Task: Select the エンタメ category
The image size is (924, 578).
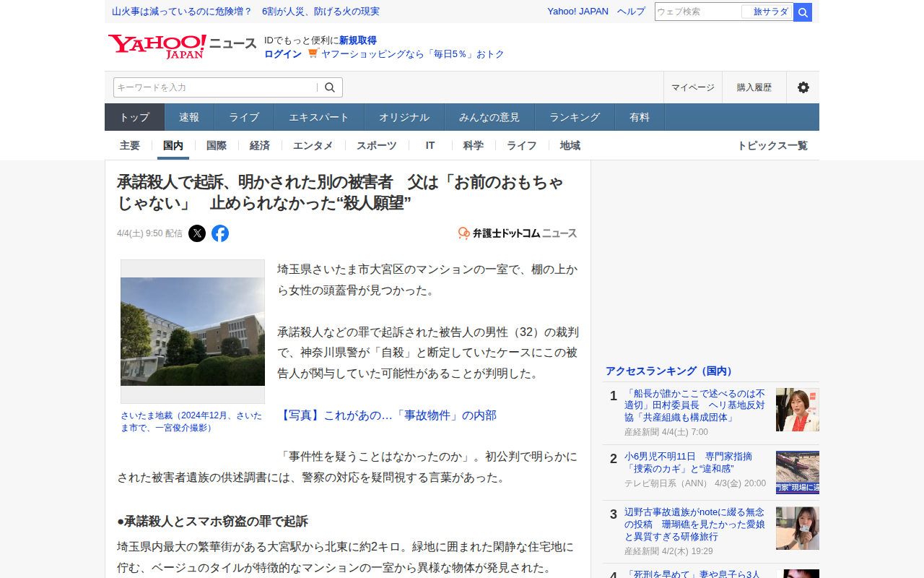Action: [x=313, y=145]
